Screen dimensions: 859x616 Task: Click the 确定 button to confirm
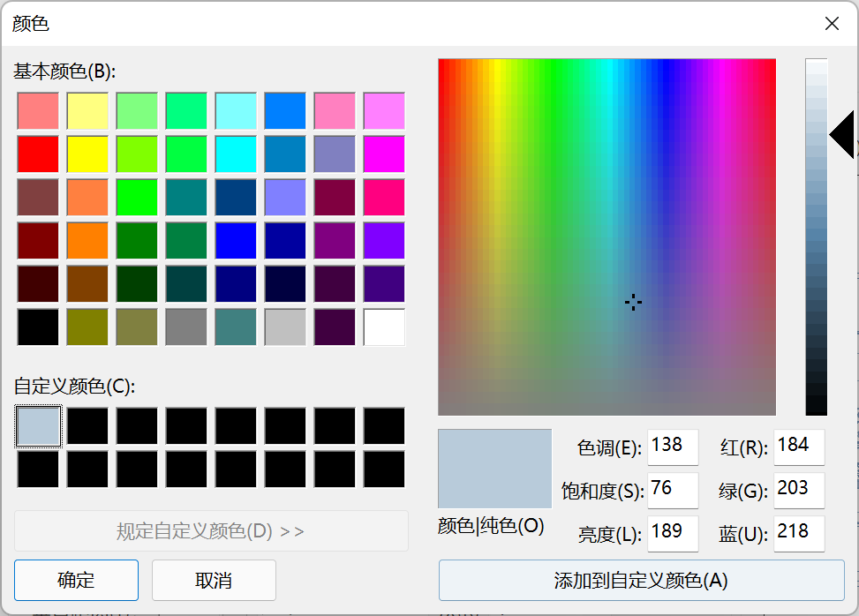coord(76,580)
